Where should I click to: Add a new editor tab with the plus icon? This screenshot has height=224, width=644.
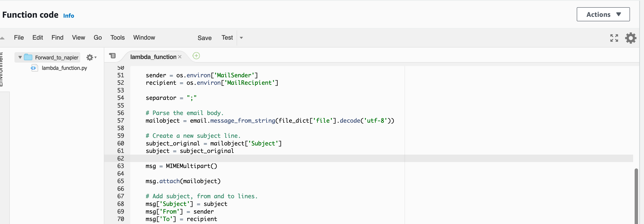coord(196,56)
